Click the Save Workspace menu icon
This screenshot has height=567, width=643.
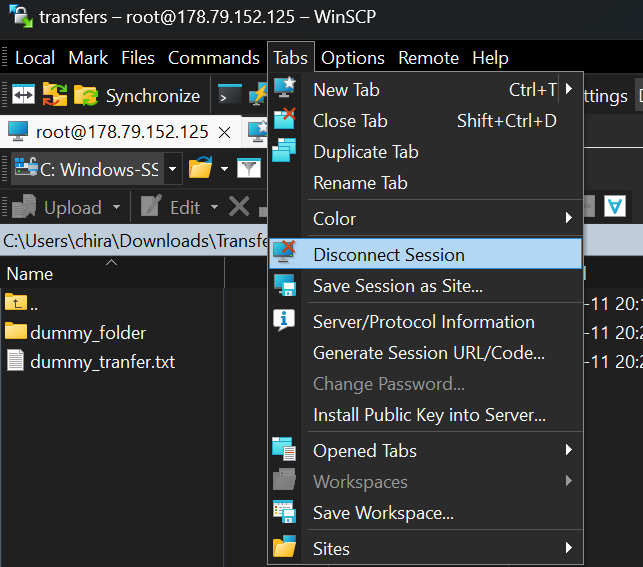[285, 513]
